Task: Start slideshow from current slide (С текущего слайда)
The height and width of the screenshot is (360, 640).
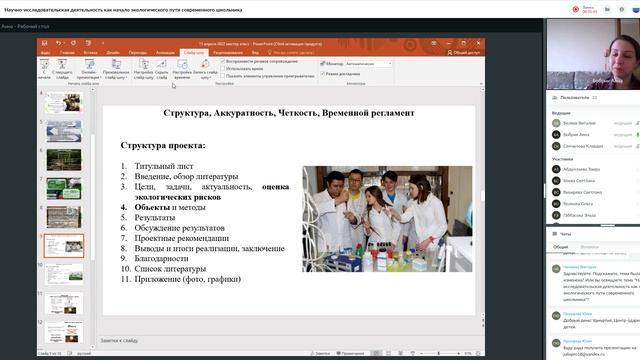Action: coord(62,69)
